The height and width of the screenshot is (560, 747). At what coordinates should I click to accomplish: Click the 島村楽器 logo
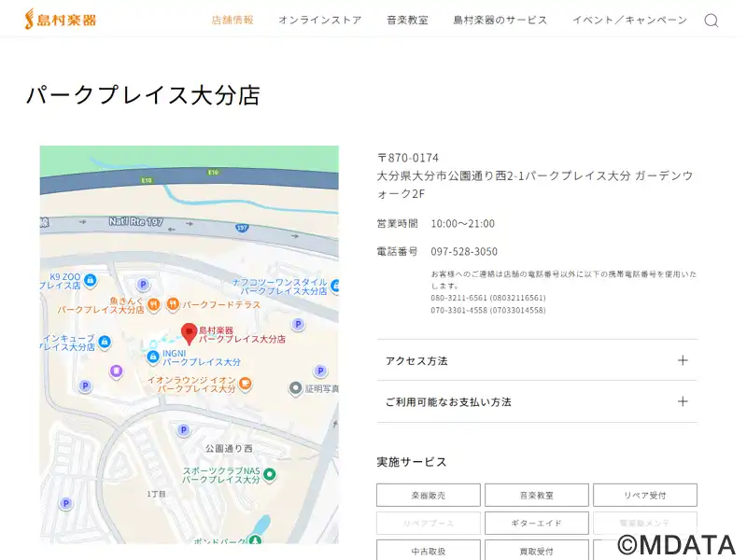61,19
